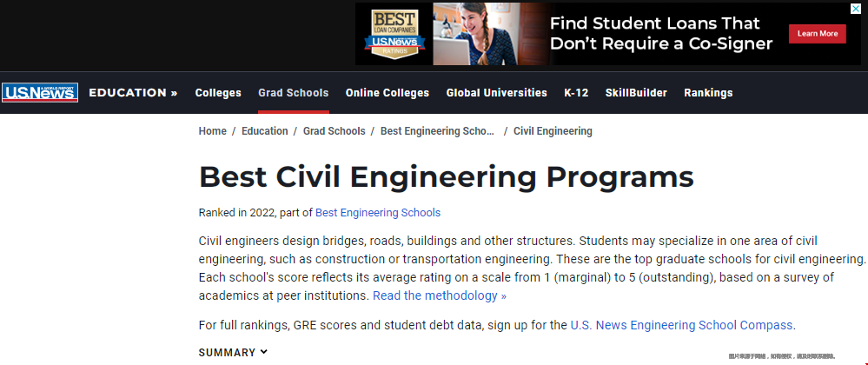
Task: Select K-12 in the navigation bar
Action: pos(576,92)
